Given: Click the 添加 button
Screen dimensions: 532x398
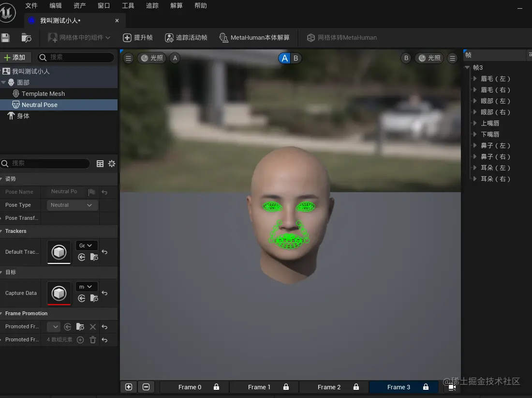Looking at the screenshot, I should 15,58.
